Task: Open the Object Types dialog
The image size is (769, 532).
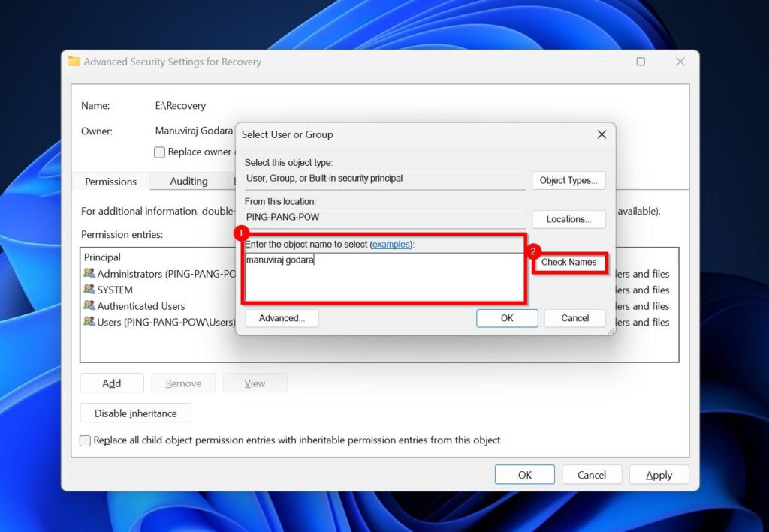Action: click(x=568, y=180)
